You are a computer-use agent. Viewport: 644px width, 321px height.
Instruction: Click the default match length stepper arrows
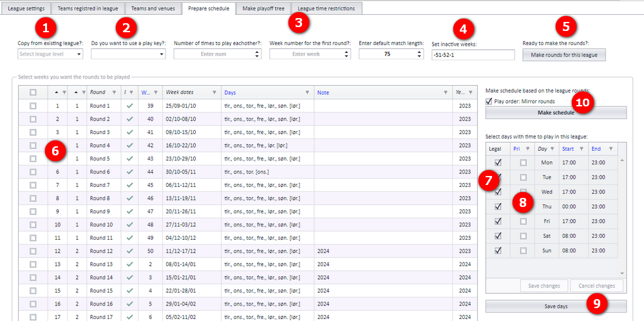419,54
